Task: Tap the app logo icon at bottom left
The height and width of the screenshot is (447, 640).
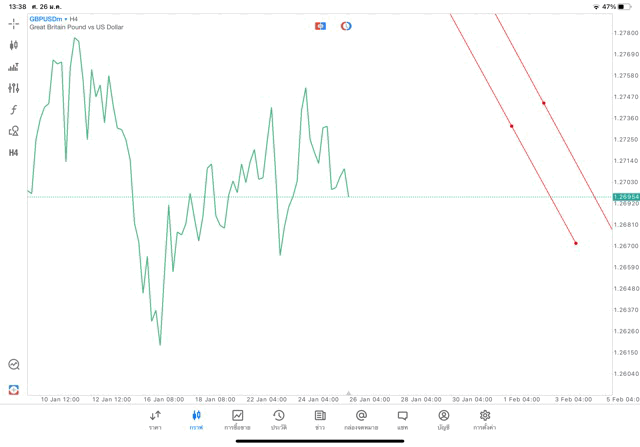Action: coord(13,389)
